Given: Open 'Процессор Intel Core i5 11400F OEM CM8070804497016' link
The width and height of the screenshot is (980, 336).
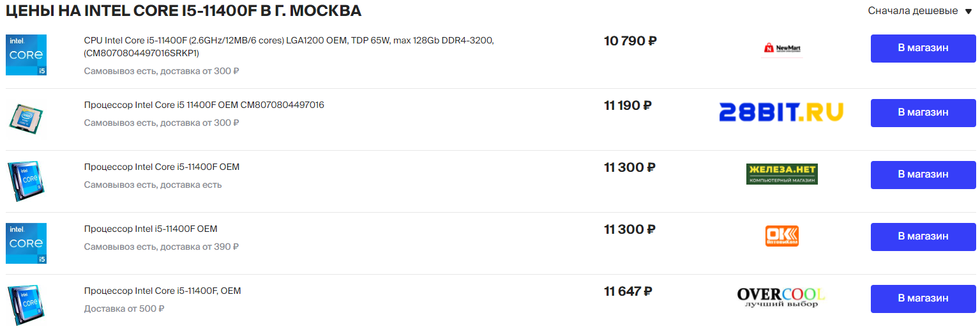Looking at the screenshot, I should tap(204, 105).
